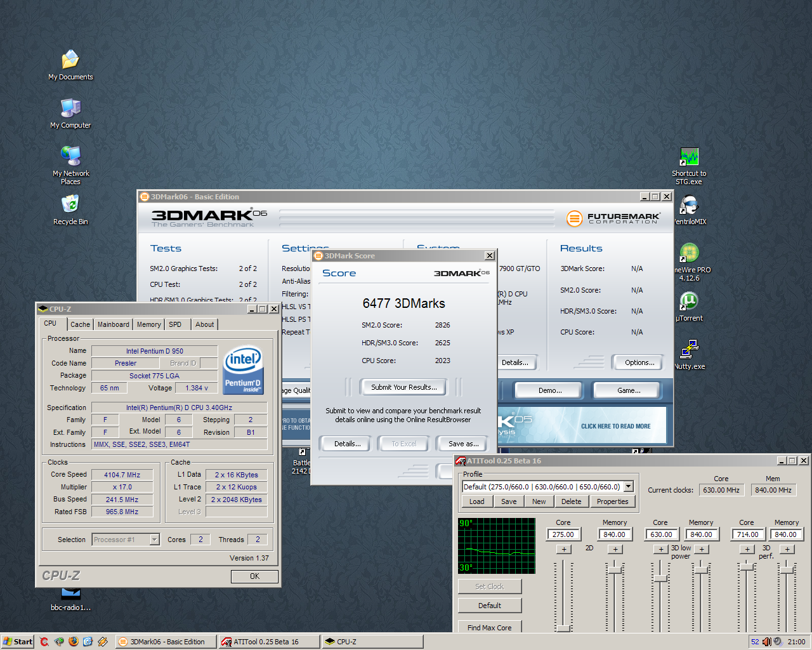
Task: Launch Firefox from the quick launch bar
Action: click(x=74, y=642)
